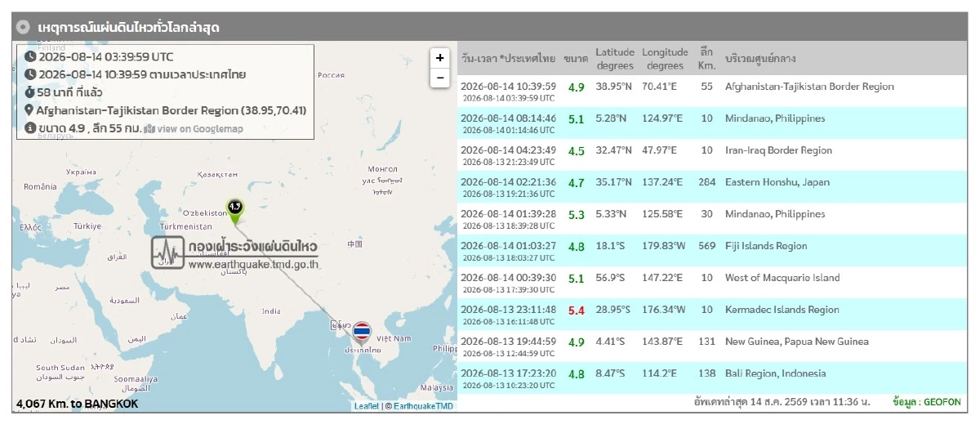Select the Eastern Honshu, Japan row
The width and height of the screenshot is (980, 429).
click(711, 187)
